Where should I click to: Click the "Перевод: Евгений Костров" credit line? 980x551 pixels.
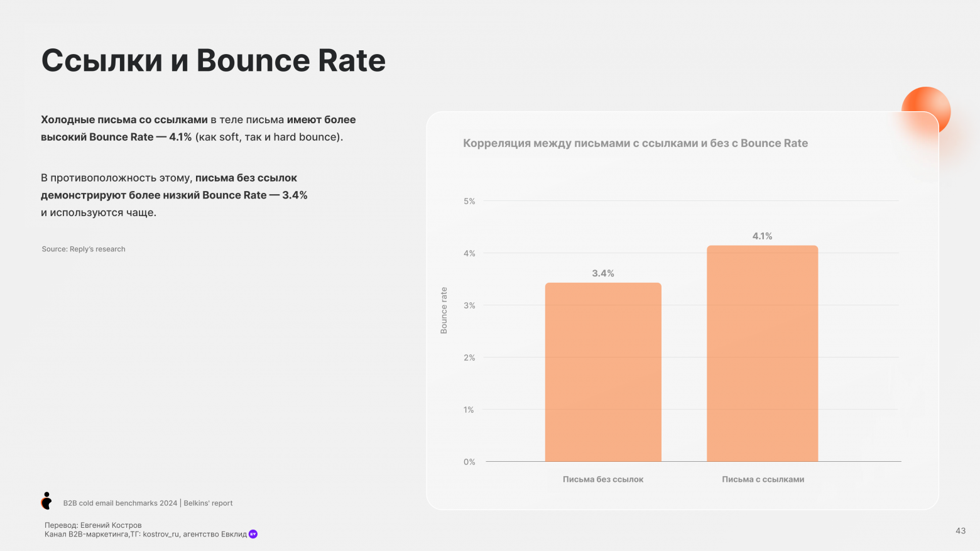93,525
